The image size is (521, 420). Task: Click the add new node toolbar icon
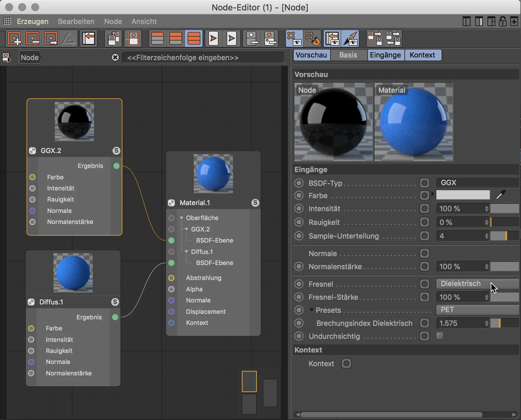tap(15, 38)
